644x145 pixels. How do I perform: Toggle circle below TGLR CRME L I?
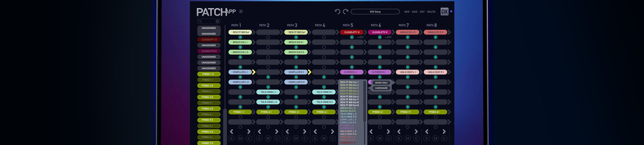[268, 97]
